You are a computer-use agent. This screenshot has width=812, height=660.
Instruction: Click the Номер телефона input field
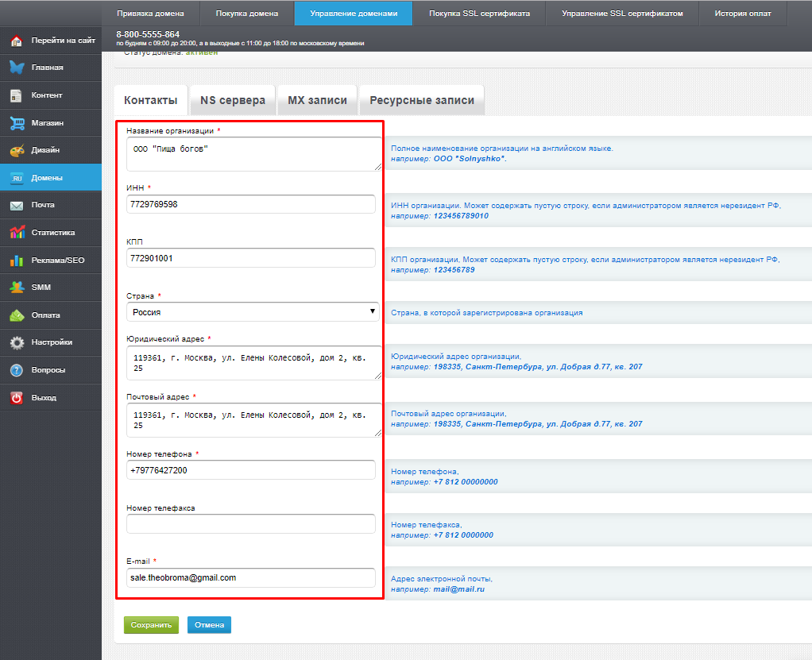(x=250, y=470)
